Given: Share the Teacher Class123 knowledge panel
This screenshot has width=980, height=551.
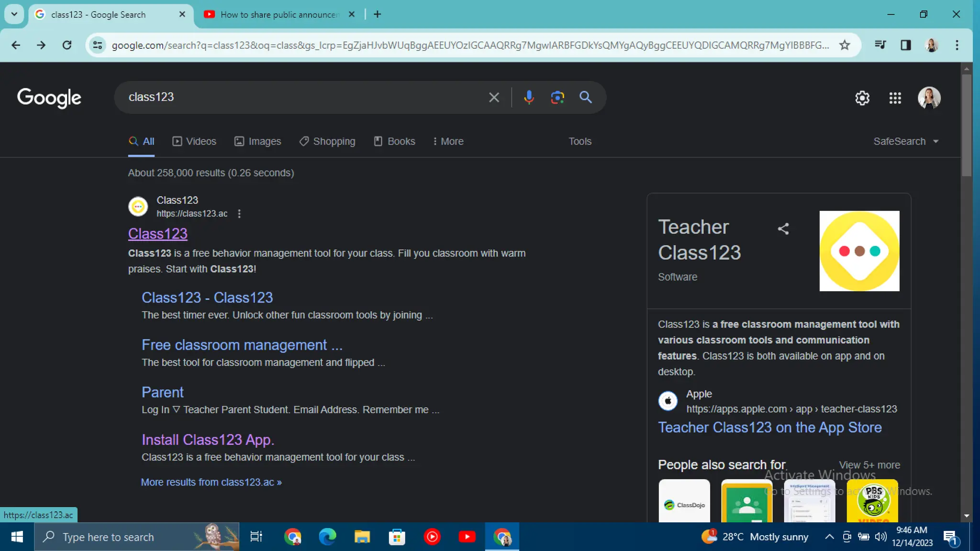Looking at the screenshot, I should coord(783,229).
